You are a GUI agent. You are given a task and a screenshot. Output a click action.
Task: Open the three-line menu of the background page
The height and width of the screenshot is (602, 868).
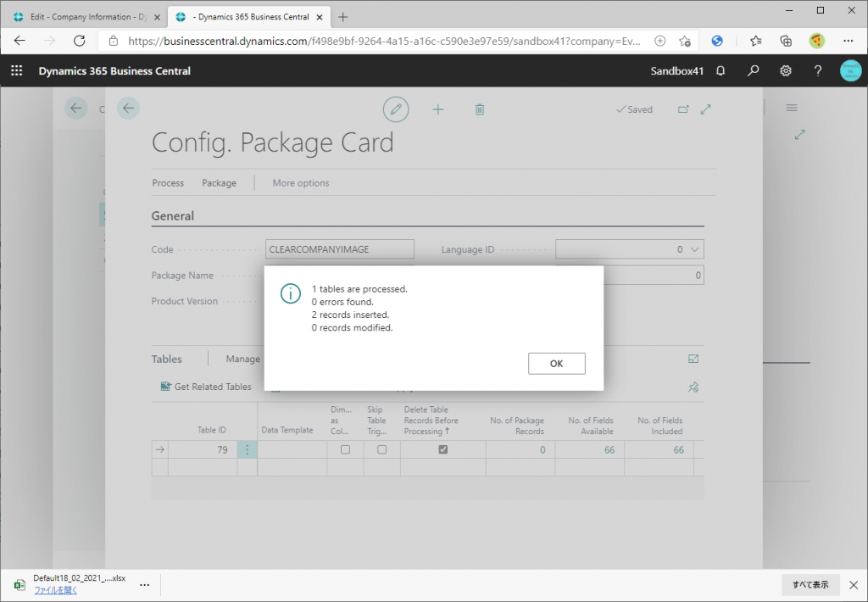point(792,108)
